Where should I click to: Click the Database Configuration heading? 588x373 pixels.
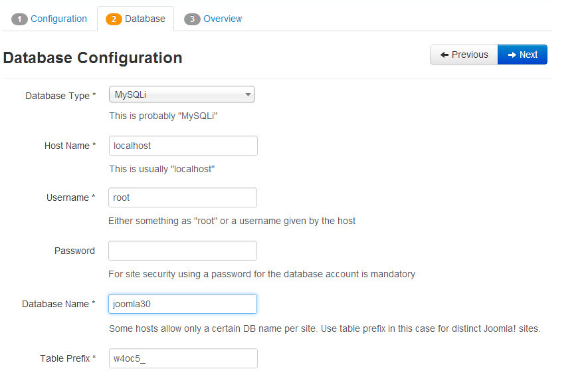(x=92, y=58)
